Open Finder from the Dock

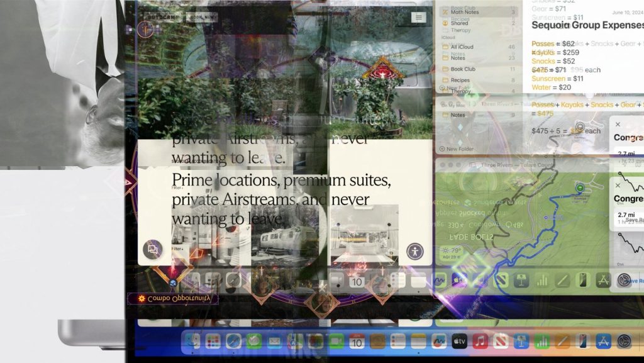[x=193, y=342]
